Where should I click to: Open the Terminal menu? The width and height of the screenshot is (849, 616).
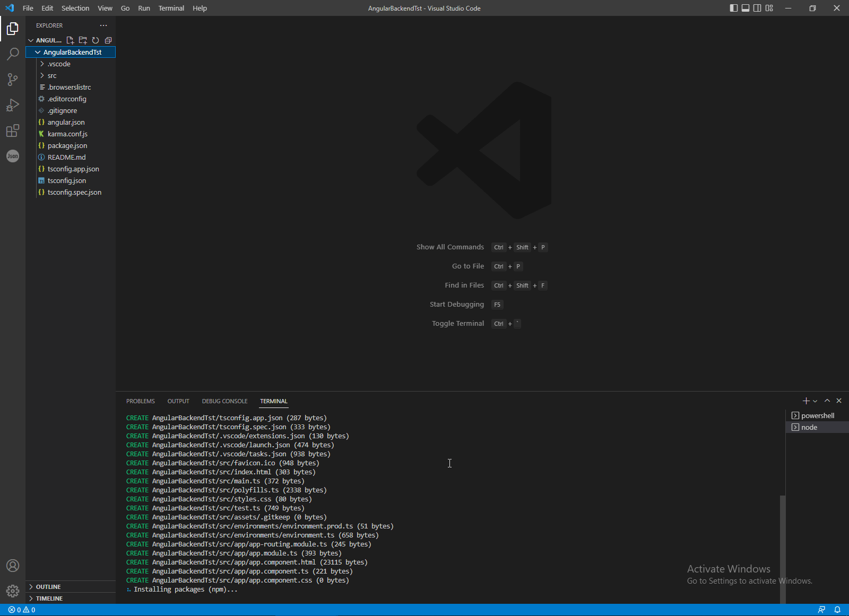point(171,8)
